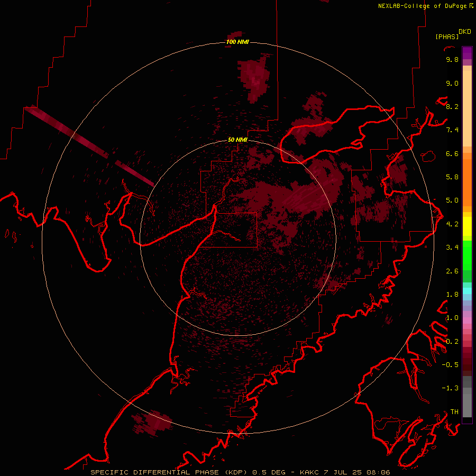Viewport: 476px width, 476px height.
Task: Pick the gray color bar segment near TH
Action: coord(467,405)
